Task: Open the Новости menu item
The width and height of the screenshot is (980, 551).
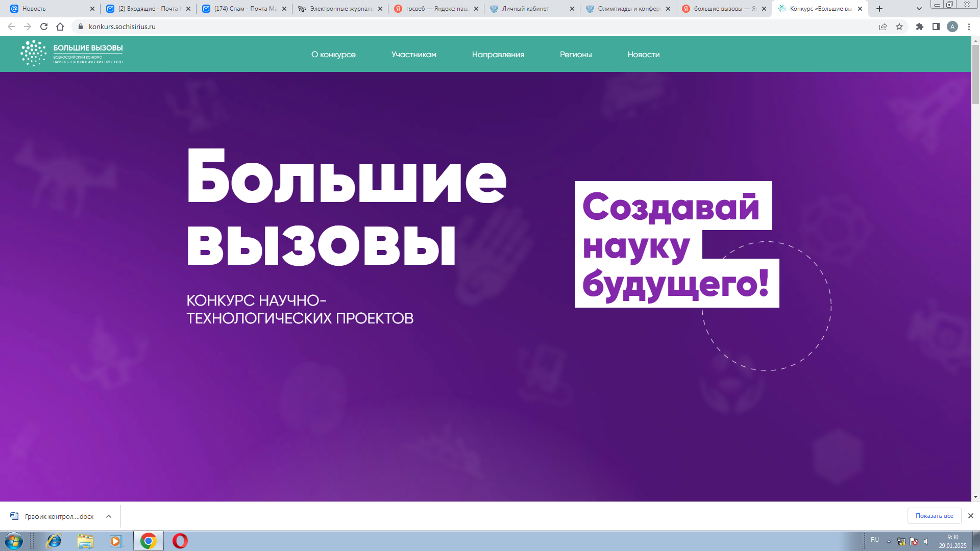Action: [x=644, y=55]
